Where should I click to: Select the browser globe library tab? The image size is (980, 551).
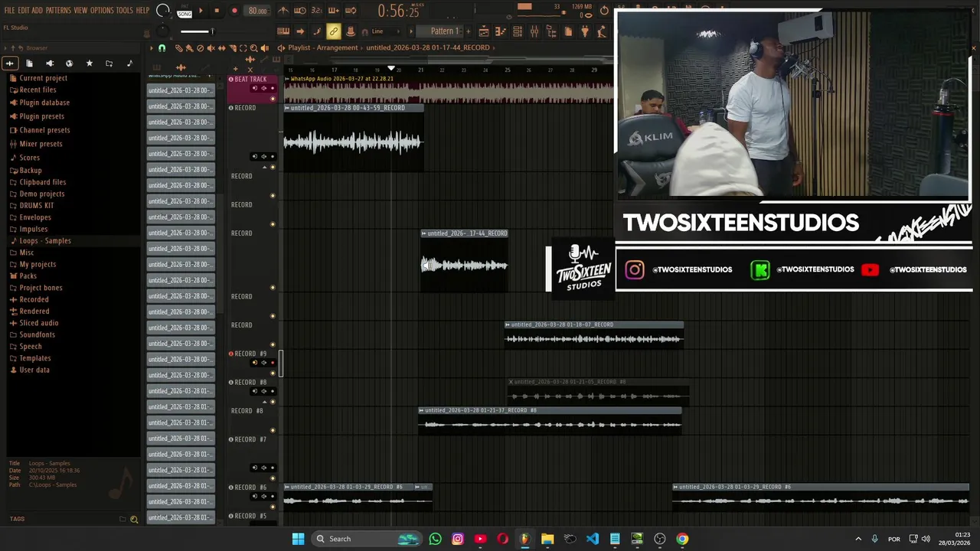click(69, 64)
